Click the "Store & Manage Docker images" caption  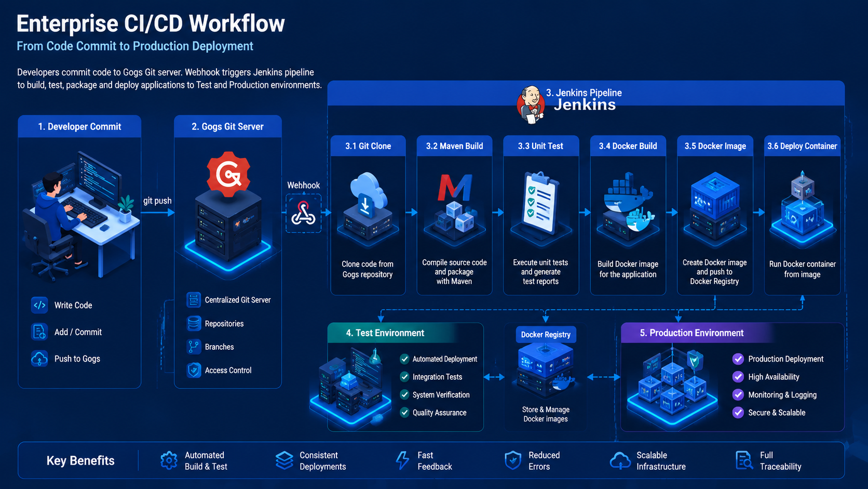pos(546,414)
